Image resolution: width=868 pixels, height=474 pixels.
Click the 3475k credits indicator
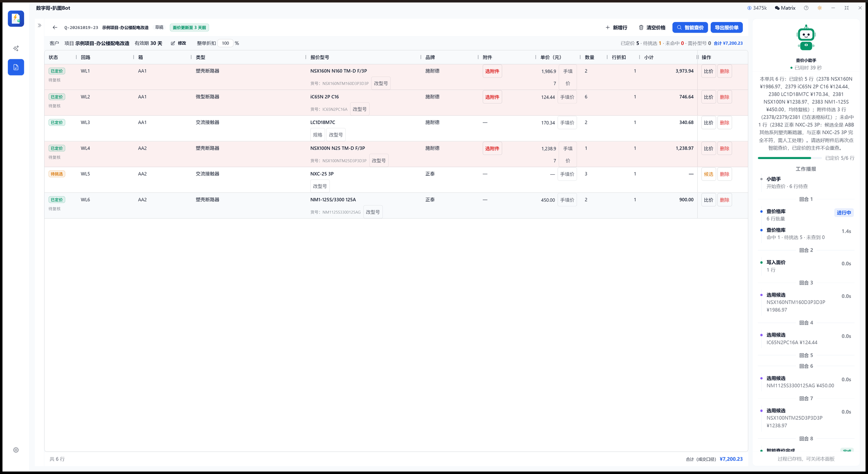coord(757,8)
